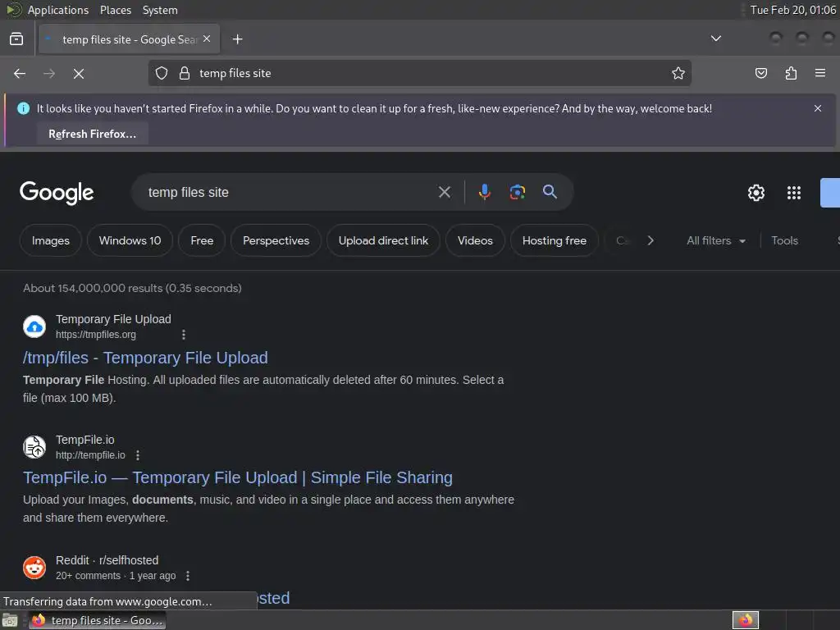Image resolution: width=840 pixels, height=630 pixels.
Task: Click the Firefox tray icon in bottom panel
Action: pos(746,620)
